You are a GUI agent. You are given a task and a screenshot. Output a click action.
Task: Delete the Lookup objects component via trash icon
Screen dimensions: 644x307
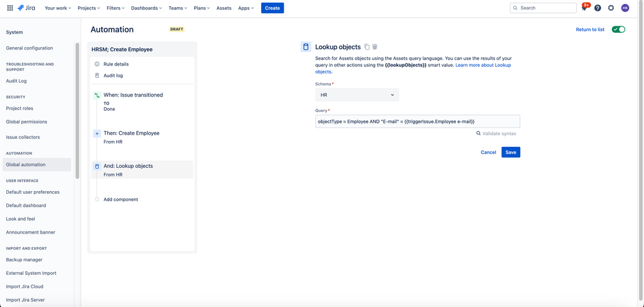(375, 47)
